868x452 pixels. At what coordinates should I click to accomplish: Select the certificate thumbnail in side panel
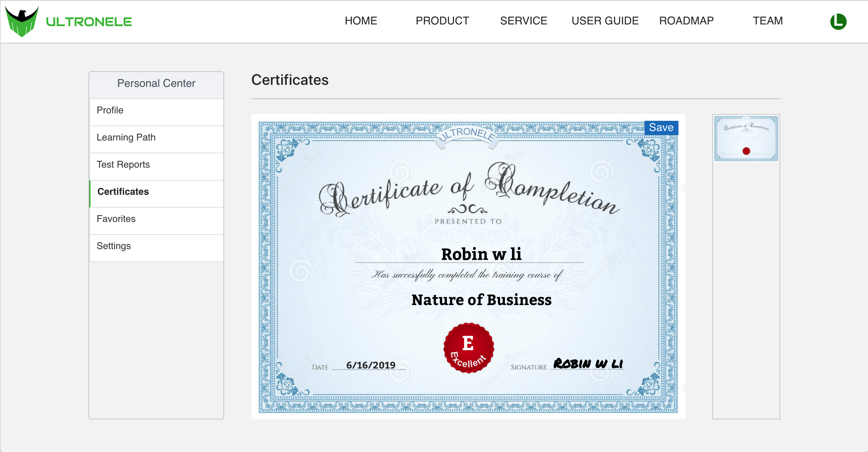point(746,138)
